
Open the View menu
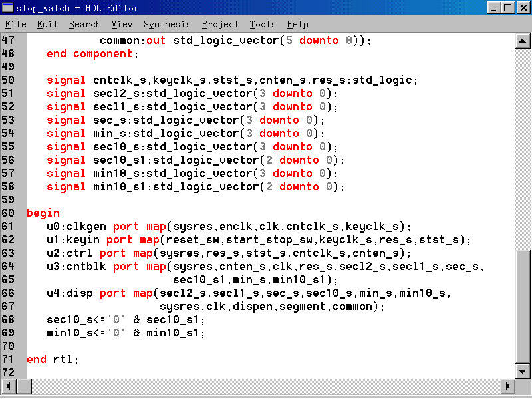[122, 25]
